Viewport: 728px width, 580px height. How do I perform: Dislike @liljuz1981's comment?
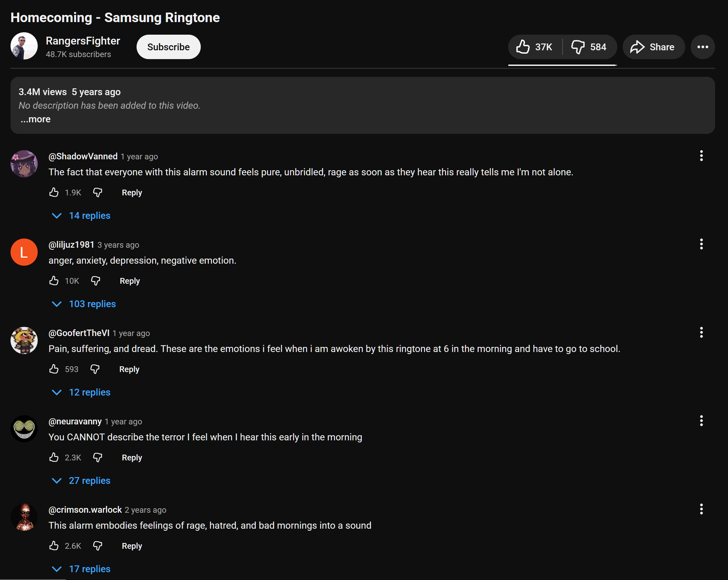(95, 281)
